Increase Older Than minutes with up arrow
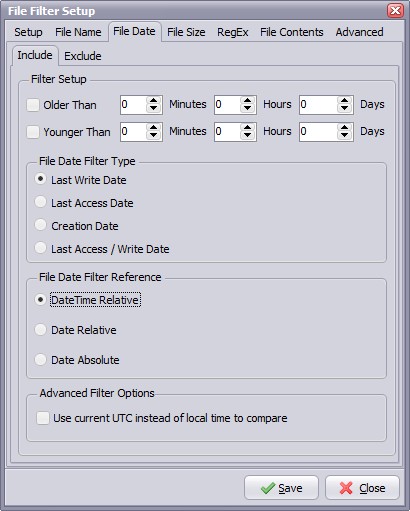The width and height of the screenshot is (410, 511). [153, 101]
